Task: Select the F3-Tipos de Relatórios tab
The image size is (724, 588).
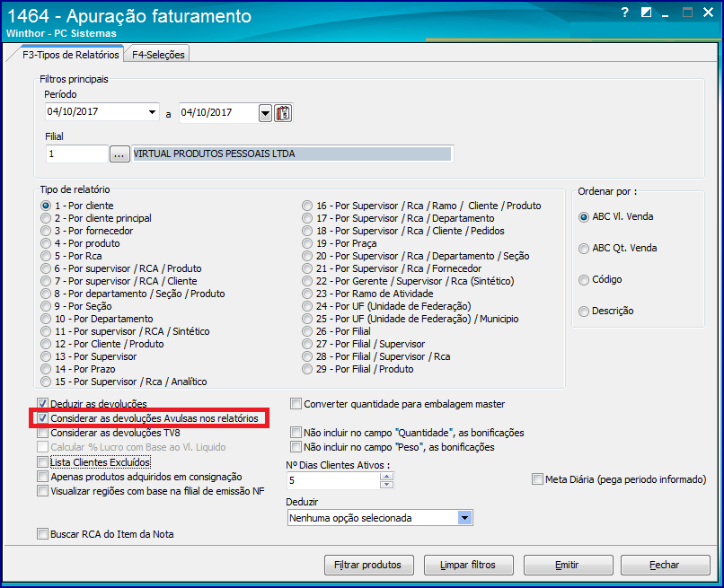Action: 71,55
